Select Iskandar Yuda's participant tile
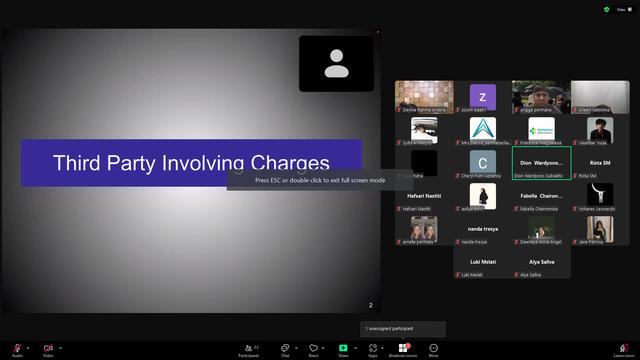 600,130
